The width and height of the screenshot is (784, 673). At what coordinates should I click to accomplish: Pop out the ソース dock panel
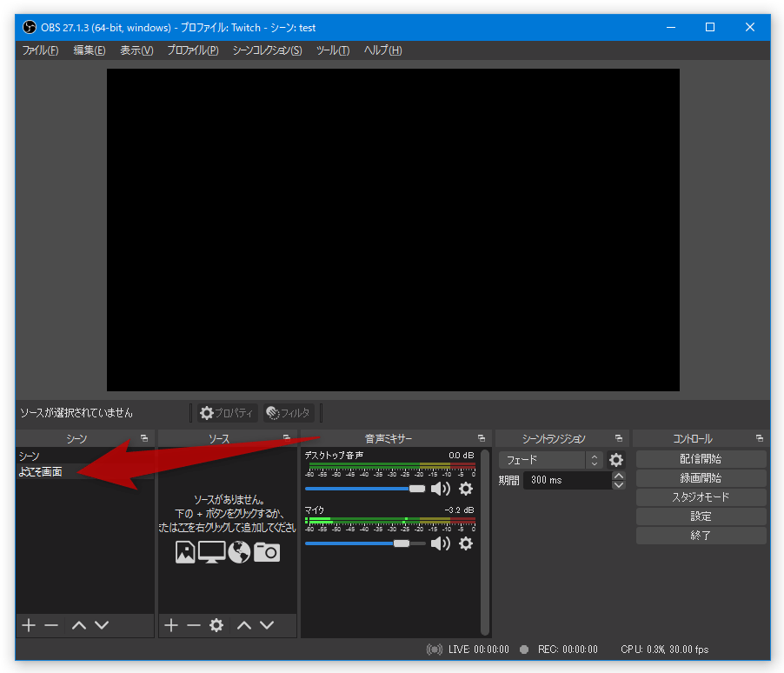287,438
